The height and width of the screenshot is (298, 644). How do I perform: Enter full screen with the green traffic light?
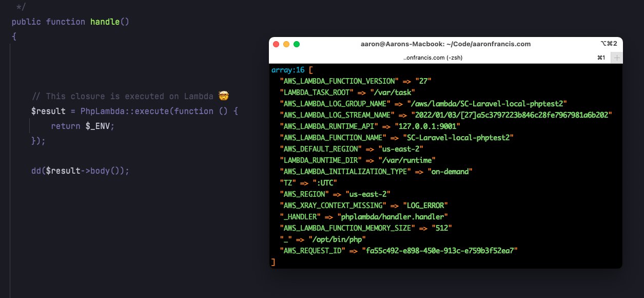[x=296, y=44]
